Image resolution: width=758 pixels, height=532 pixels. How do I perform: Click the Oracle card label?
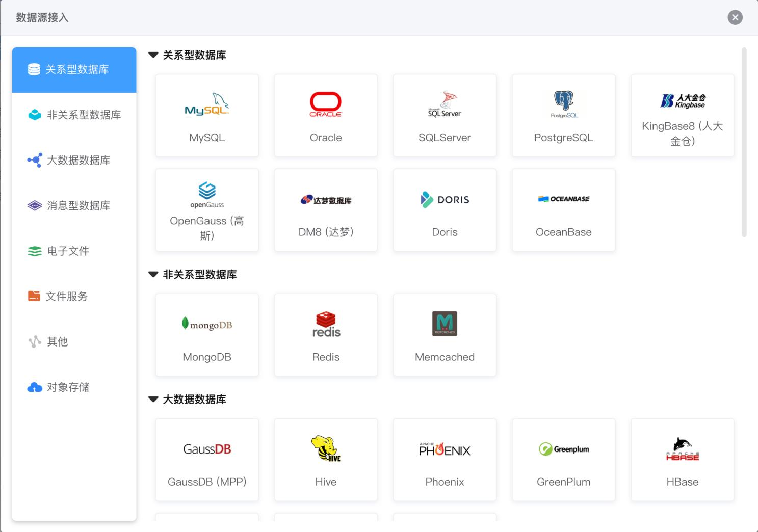(326, 138)
